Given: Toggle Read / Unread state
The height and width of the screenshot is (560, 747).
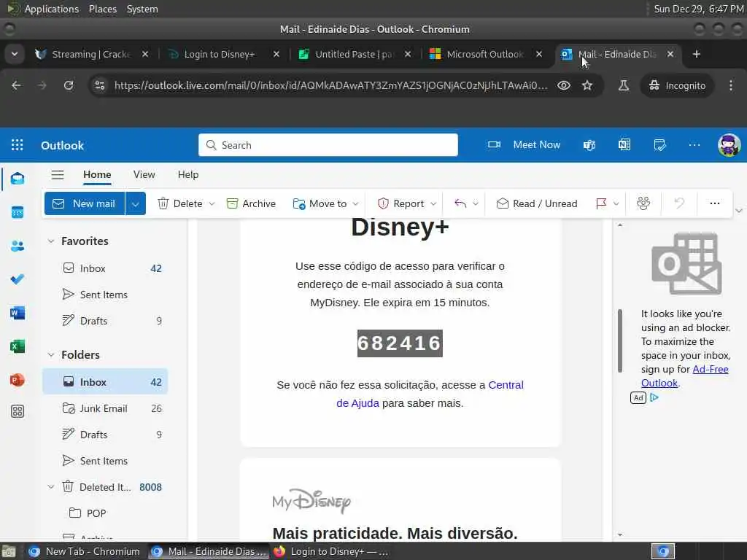Looking at the screenshot, I should tap(537, 204).
